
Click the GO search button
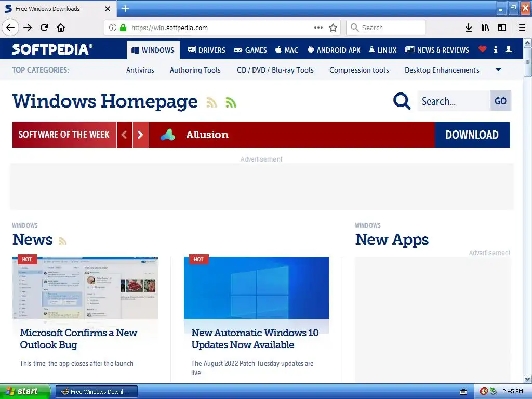click(x=500, y=101)
